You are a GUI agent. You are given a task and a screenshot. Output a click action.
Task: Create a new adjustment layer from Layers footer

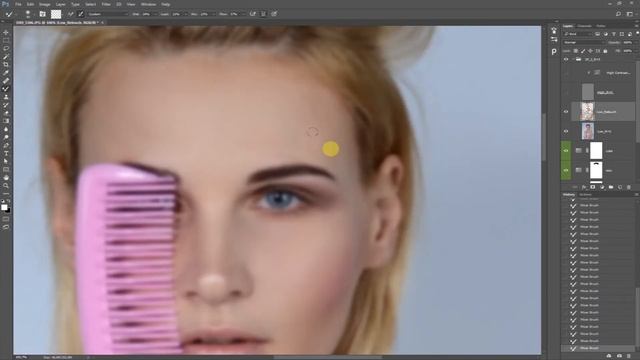click(x=602, y=187)
